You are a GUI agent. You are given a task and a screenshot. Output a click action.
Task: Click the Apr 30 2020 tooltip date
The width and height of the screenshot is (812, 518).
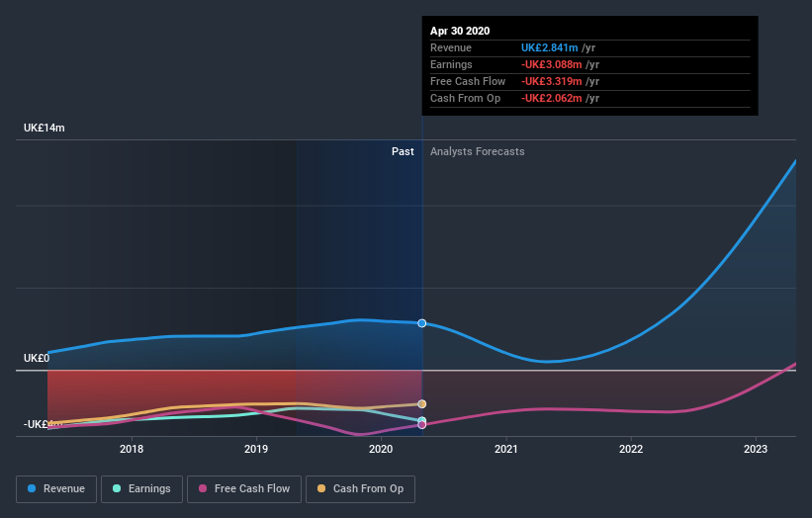pyautogui.click(x=460, y=31)
